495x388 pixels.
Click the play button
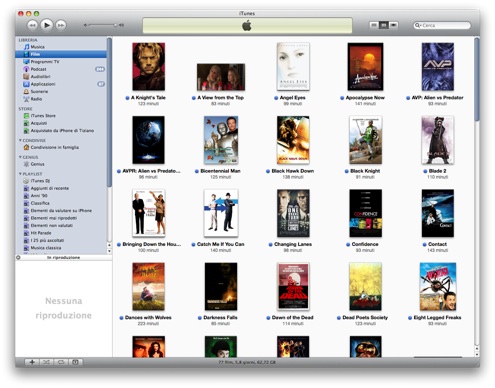[47, 25]
